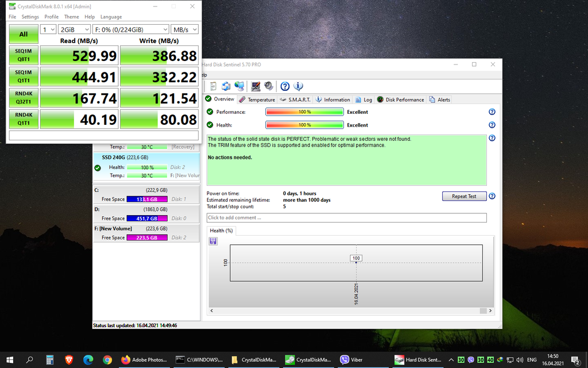588x368 pixels.
Task: Click D: free space bar 451,7 GB
Action: (x=147, y=218)
